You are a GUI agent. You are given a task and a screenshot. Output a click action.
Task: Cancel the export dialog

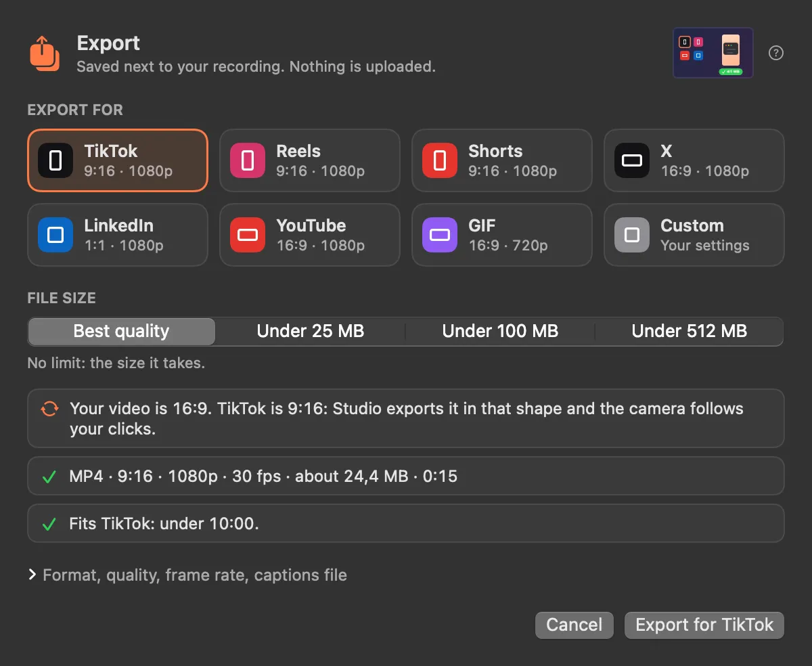[574, 625]
